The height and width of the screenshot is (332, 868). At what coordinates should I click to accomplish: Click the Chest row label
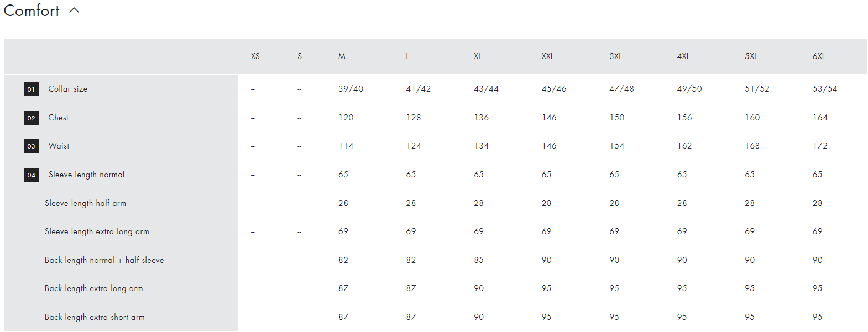click(x=59, y=118)
